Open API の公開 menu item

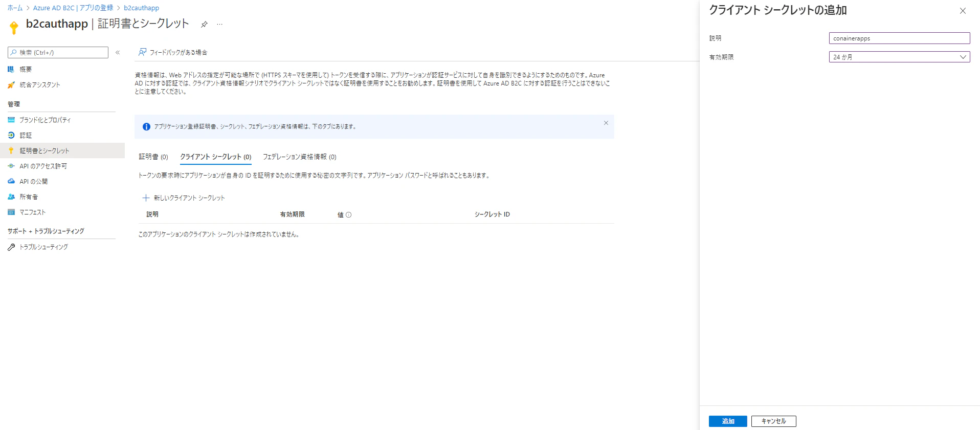[x=33, y=181]
